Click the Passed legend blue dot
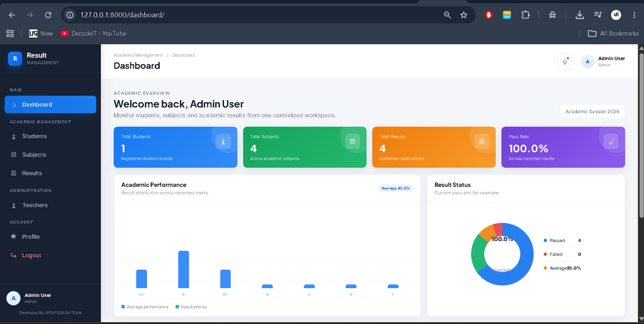Image resolution: width=644 pixels, height=324 pixels. click(x=545, y=240)
